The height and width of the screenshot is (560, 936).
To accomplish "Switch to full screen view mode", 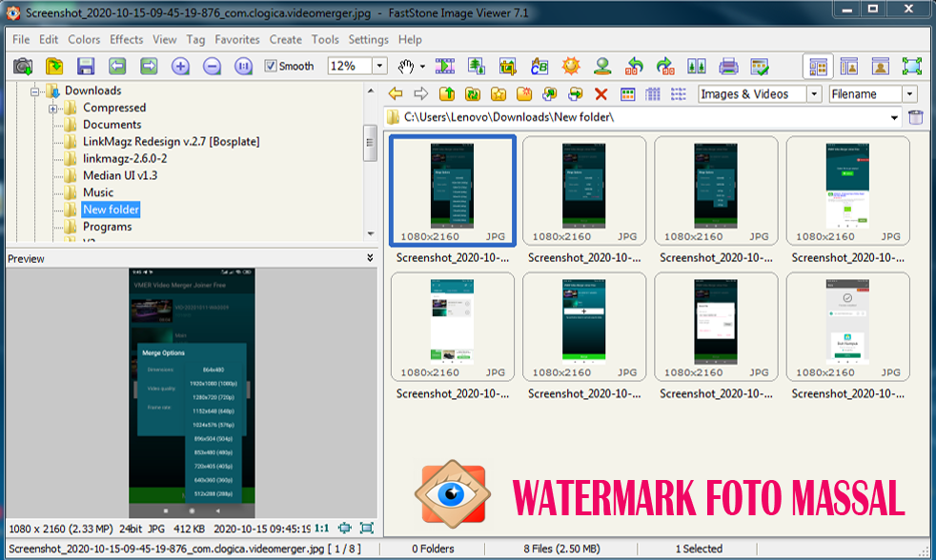I will (911, 66).
